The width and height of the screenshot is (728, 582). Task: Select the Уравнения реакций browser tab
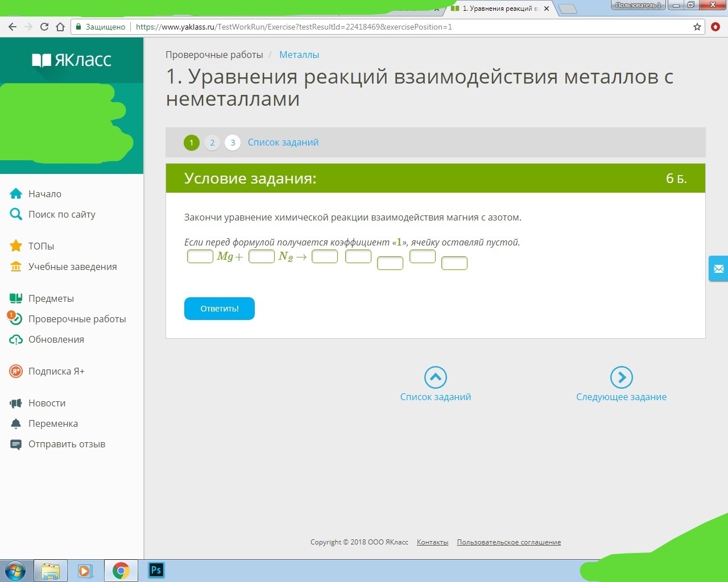[x=500, y=9]
